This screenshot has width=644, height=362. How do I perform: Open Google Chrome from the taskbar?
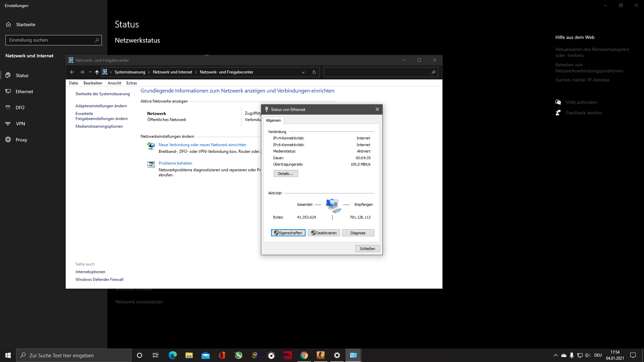click(x=304, y=355)
